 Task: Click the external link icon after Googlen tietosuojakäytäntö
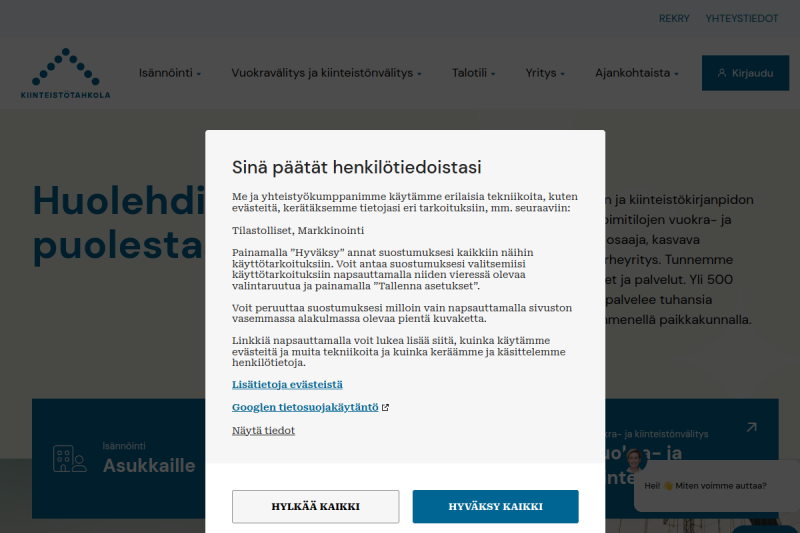coord(385,408)
